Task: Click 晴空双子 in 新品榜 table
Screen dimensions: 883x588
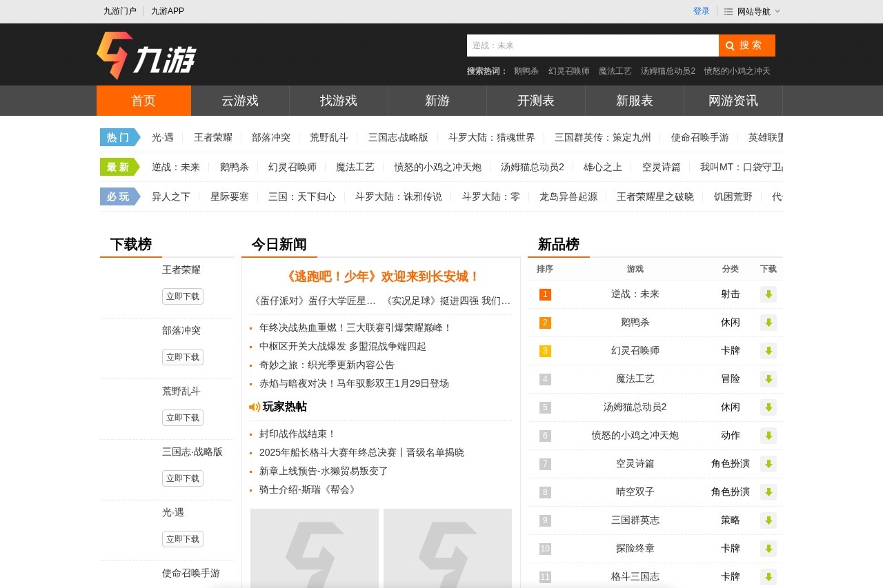Action: tap(635, 492)
